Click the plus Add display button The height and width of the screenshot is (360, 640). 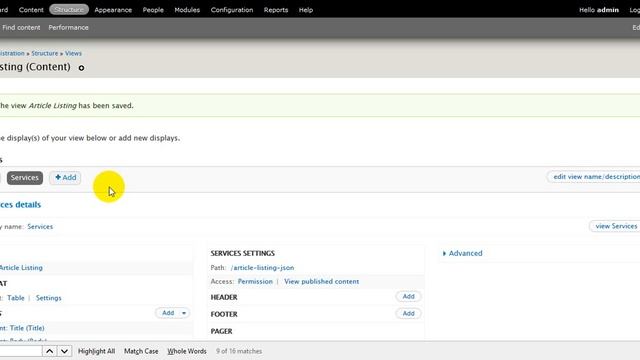(65, 178)
